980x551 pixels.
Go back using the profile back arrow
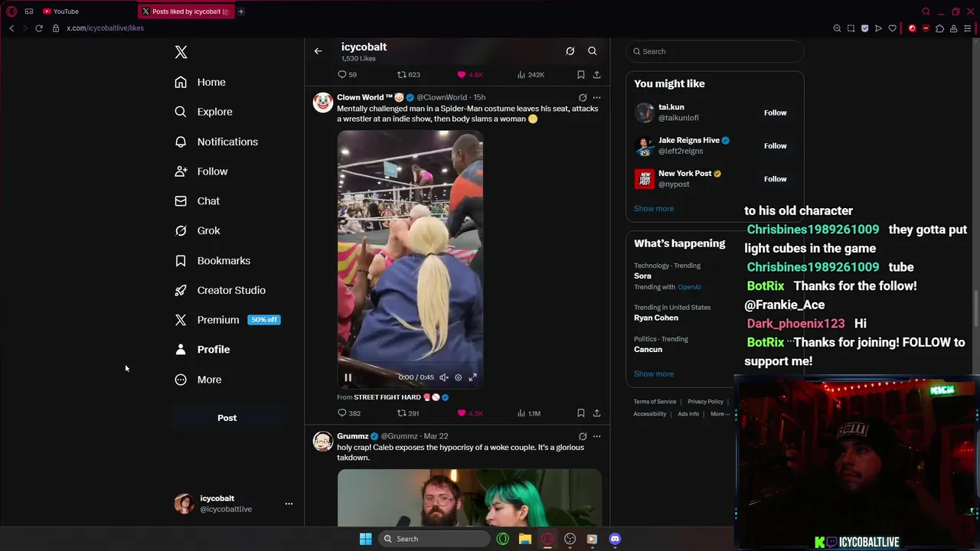point(318,51)
